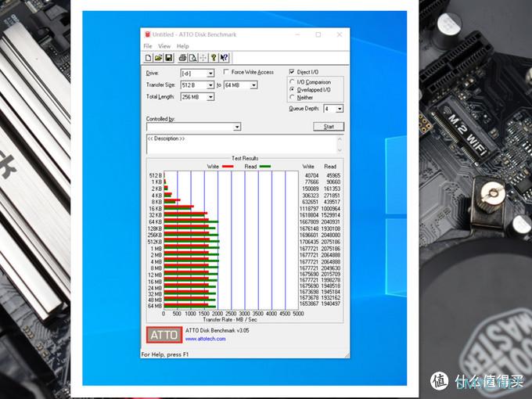Click read value 271851
The height and width of the screenshot is (399, 532).
[332, 196]
